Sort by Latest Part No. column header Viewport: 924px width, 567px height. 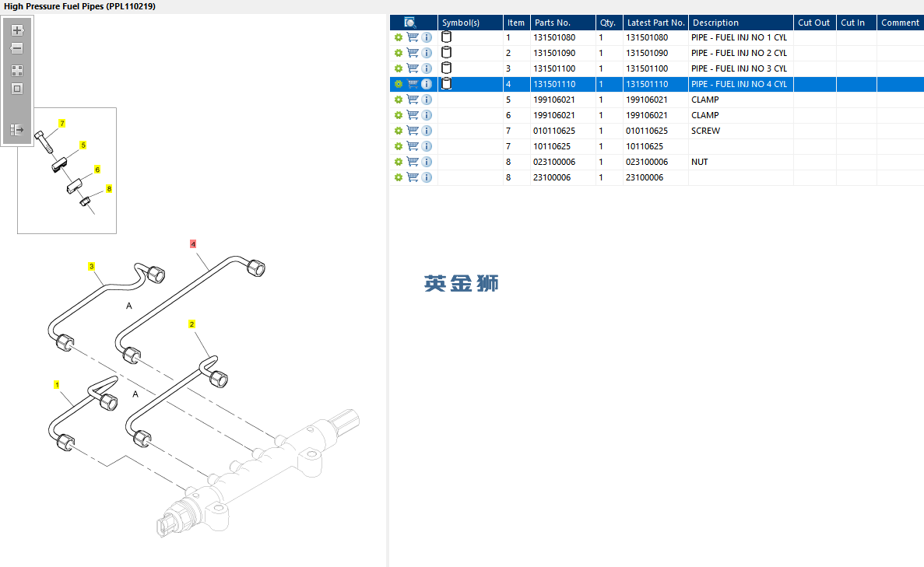point(655,23)
